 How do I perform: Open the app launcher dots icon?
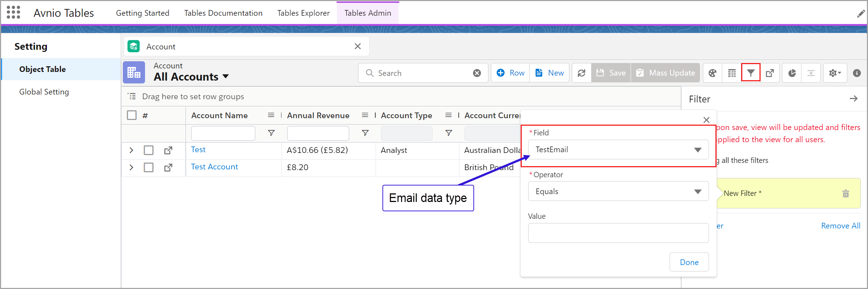13,13
